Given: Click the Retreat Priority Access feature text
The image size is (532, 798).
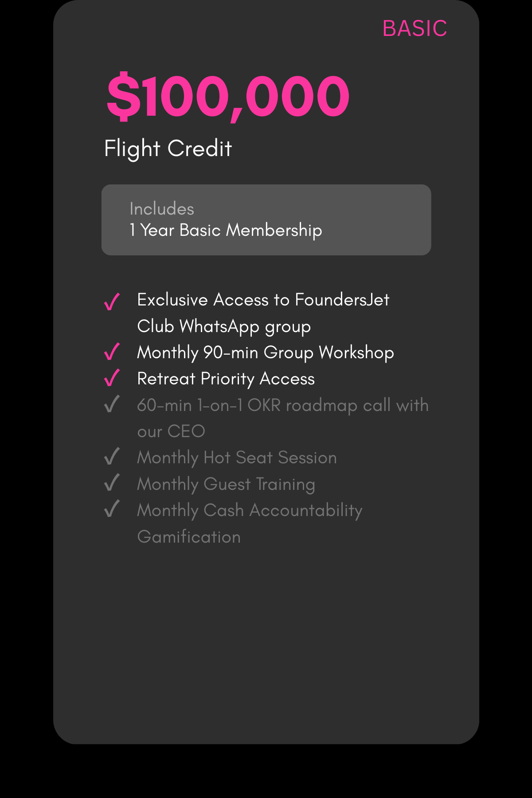Looking at the screenshot, I should point(226,379).
